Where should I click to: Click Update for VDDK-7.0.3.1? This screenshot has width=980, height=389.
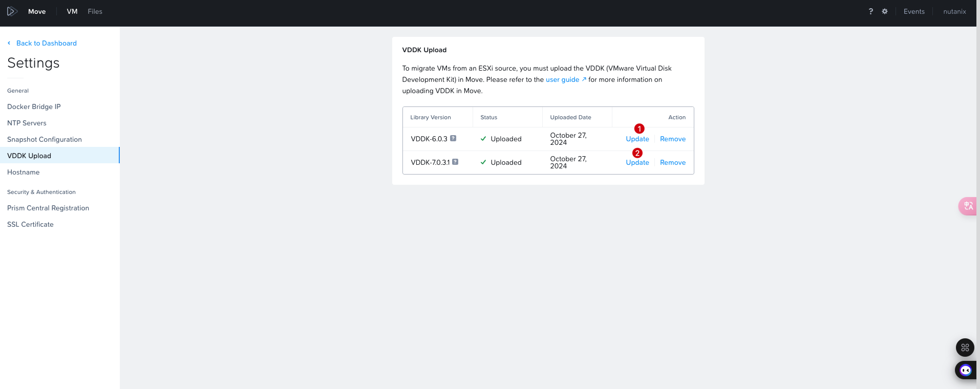coord(637,162)
